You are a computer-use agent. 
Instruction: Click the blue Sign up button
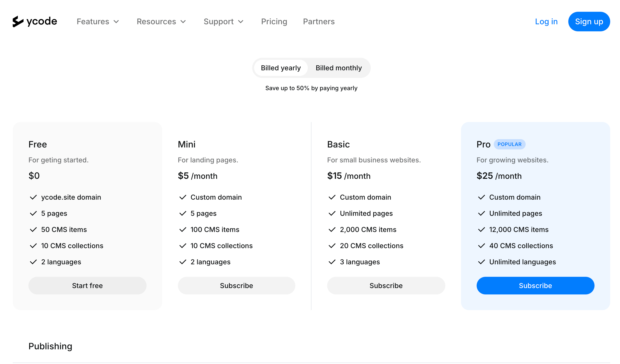coord(589,22)
